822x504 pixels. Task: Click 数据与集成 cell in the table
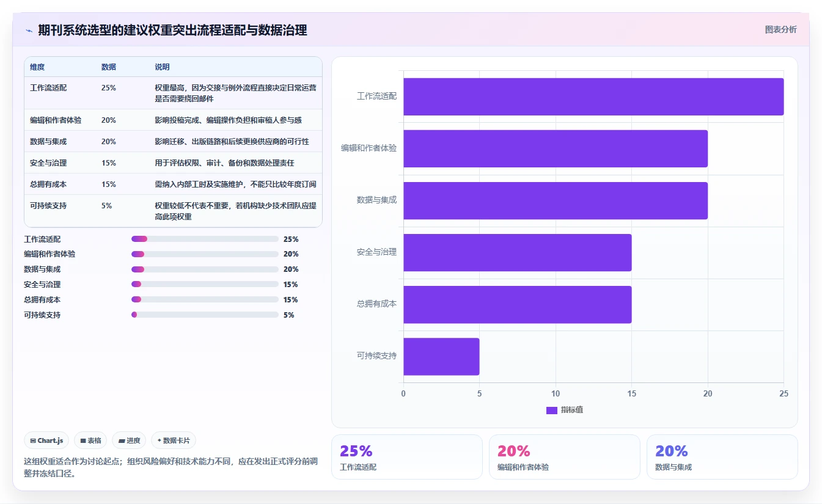click(48, 142)
